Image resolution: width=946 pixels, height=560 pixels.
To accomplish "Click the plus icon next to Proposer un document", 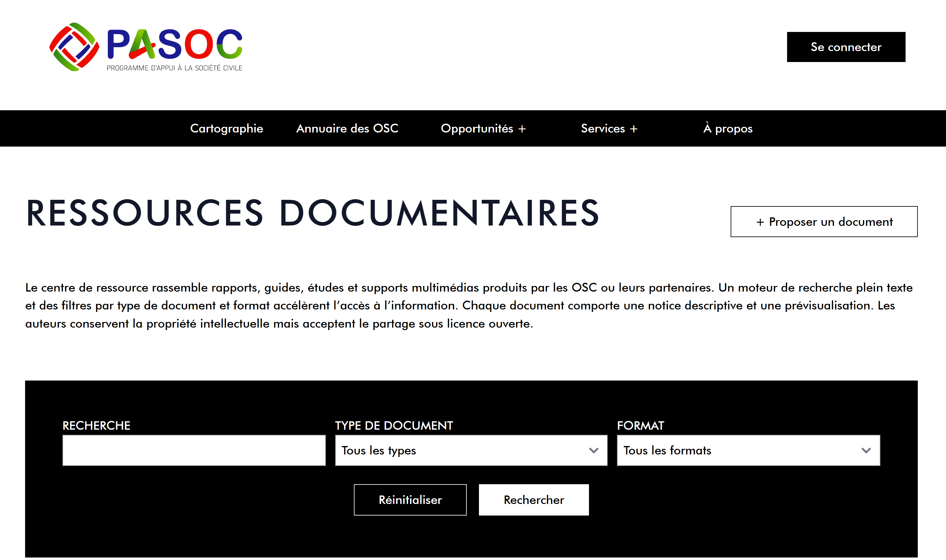I will click(x=760, y=222).
